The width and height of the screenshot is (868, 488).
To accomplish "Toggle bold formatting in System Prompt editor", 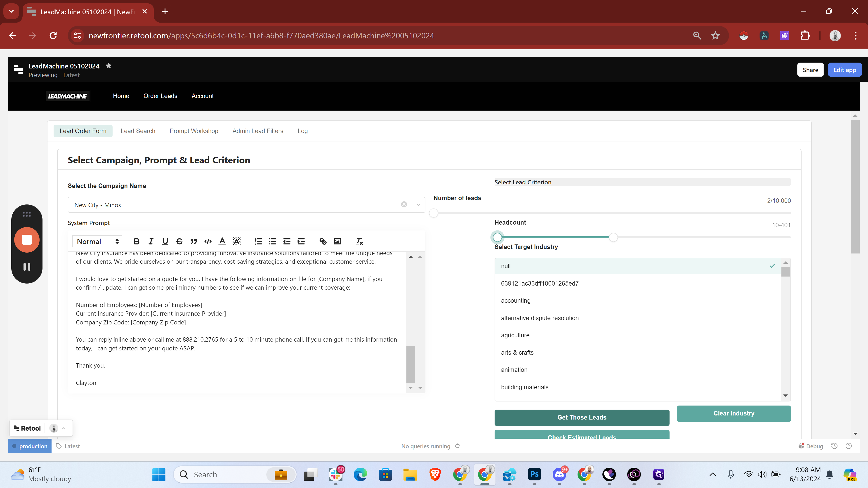I will click(x=137, y=242).
